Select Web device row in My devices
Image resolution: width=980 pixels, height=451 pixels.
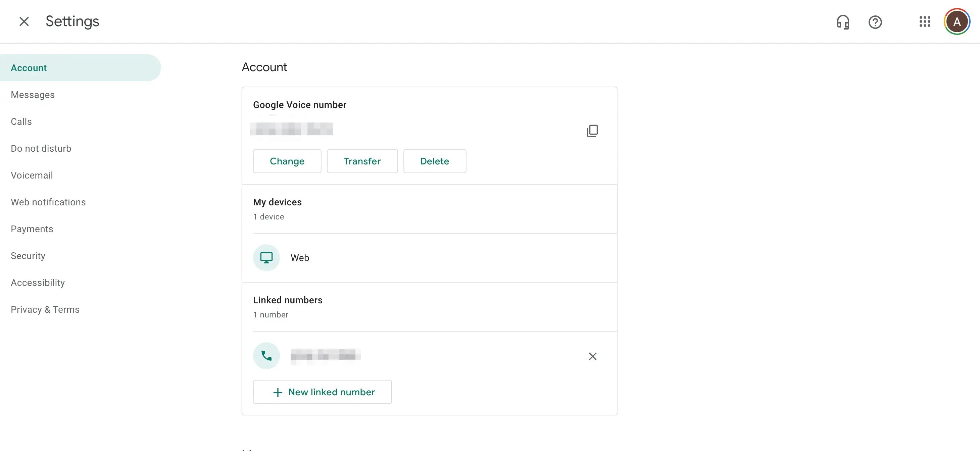click(x=429, y=258)
